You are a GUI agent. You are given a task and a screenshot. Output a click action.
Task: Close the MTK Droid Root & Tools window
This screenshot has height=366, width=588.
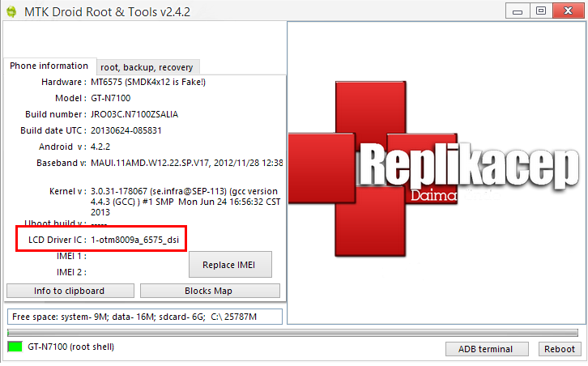[567, 10]
